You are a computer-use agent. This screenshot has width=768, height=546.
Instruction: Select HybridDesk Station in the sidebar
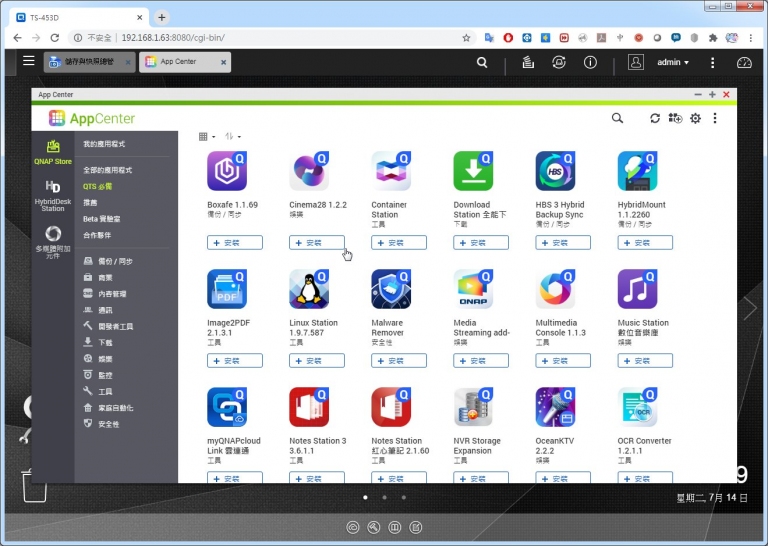click(53, 195)
